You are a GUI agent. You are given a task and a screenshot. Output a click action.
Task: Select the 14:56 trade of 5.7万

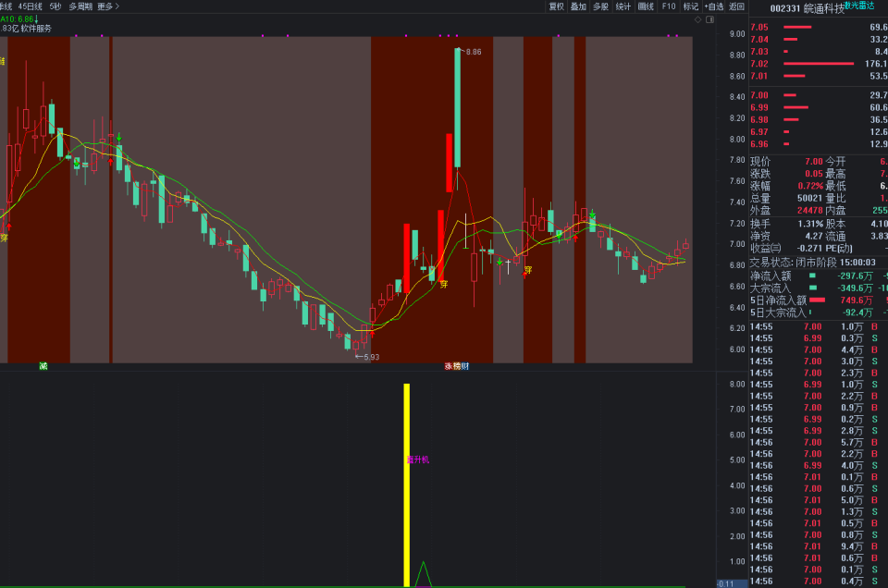pyautogui.click(x=819, y=443)
